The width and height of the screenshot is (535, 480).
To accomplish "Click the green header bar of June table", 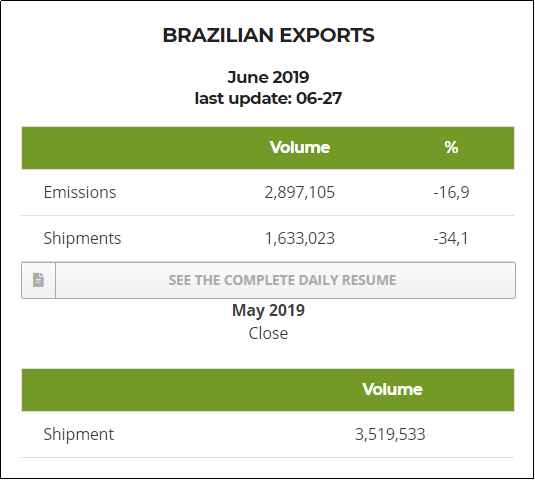I will click(x=268, y=148).
